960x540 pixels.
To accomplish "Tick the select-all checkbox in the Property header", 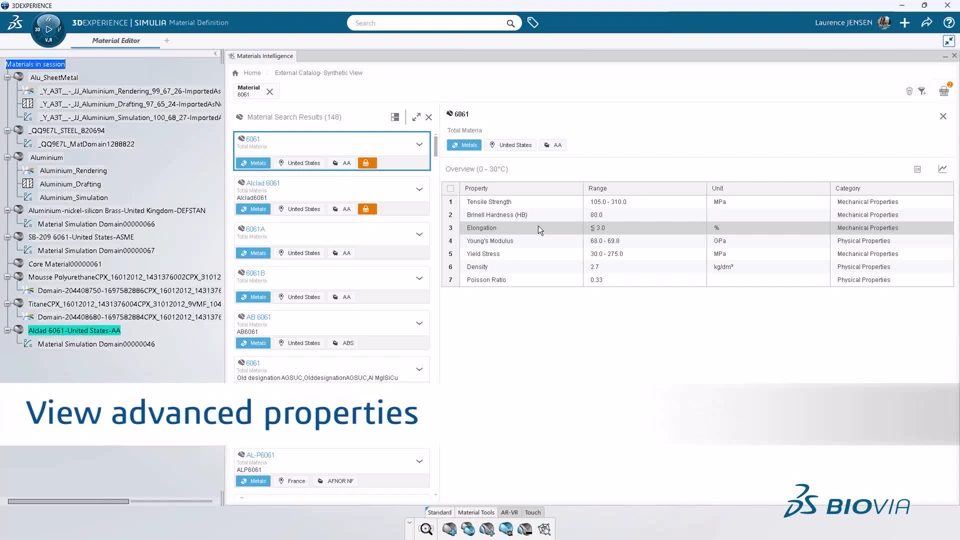I will pos(451,189).
